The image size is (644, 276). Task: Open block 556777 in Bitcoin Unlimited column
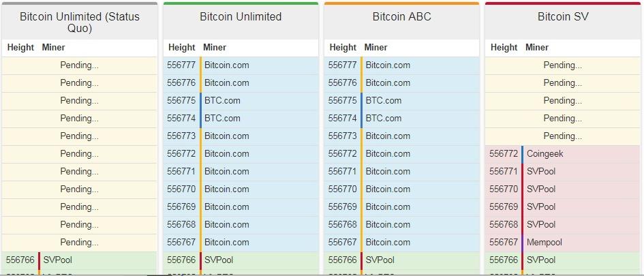point(241,65)
